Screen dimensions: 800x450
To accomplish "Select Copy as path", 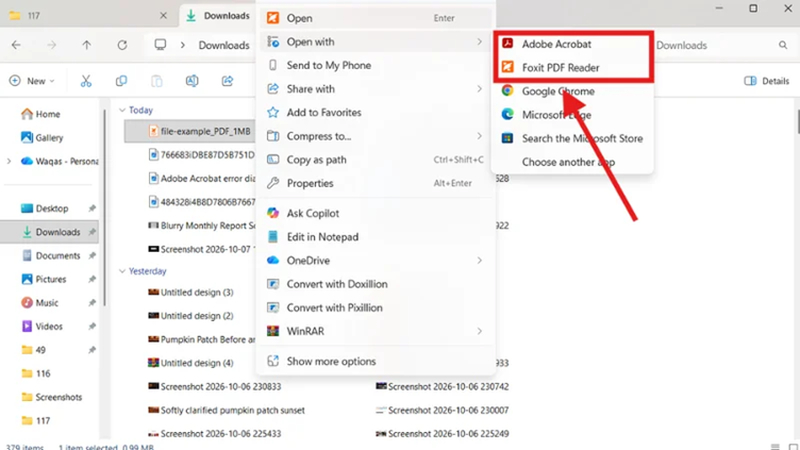I will (x=376, y=160).
